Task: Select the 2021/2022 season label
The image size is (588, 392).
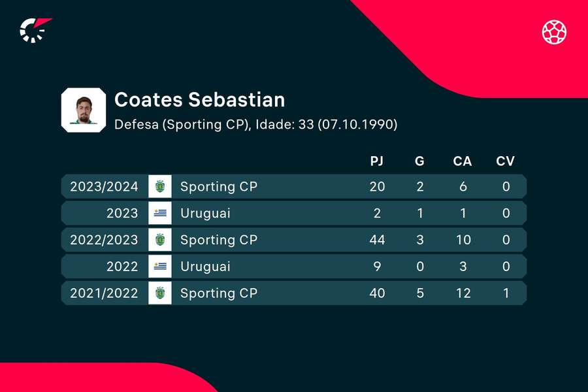Action: 104,293
